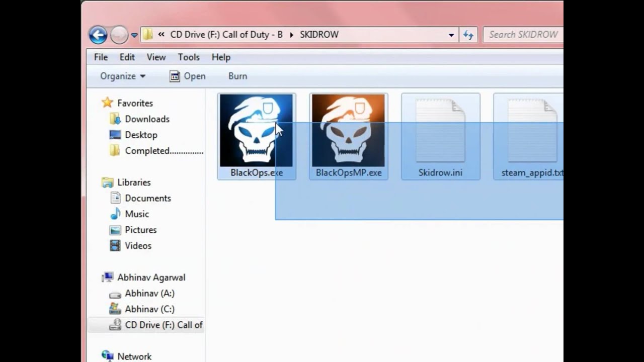Open the Tools menu
This screenshot has height=362, width=644.
189,57
